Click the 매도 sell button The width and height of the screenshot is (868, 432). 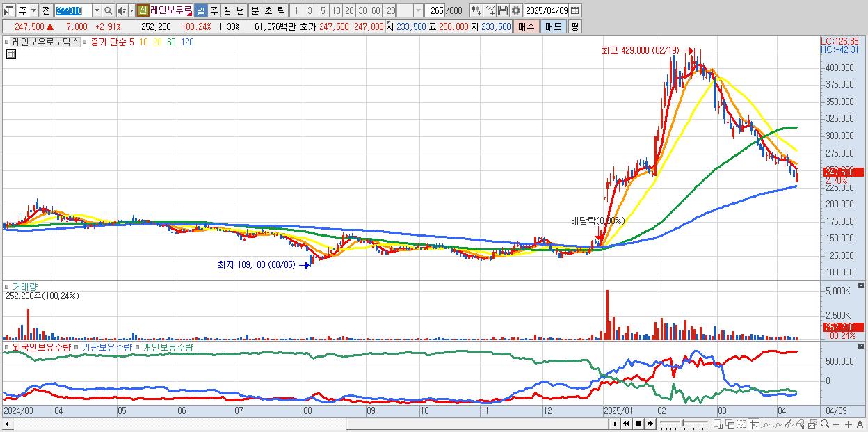click(553, 26)
